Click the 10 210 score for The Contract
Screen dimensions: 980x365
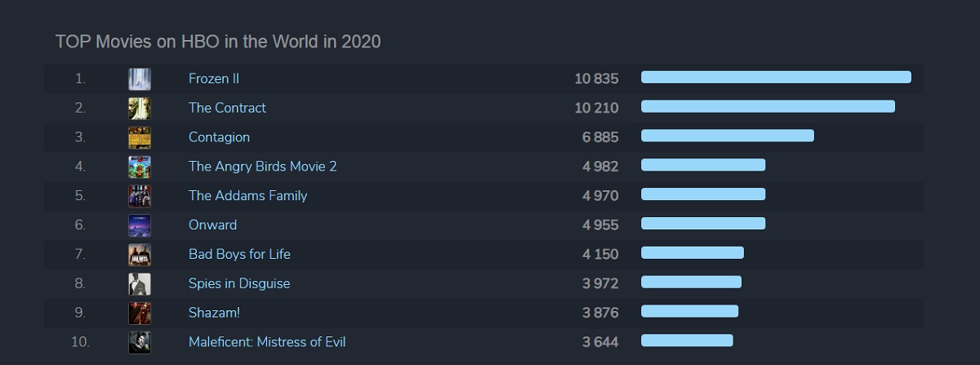click(596, 109)
